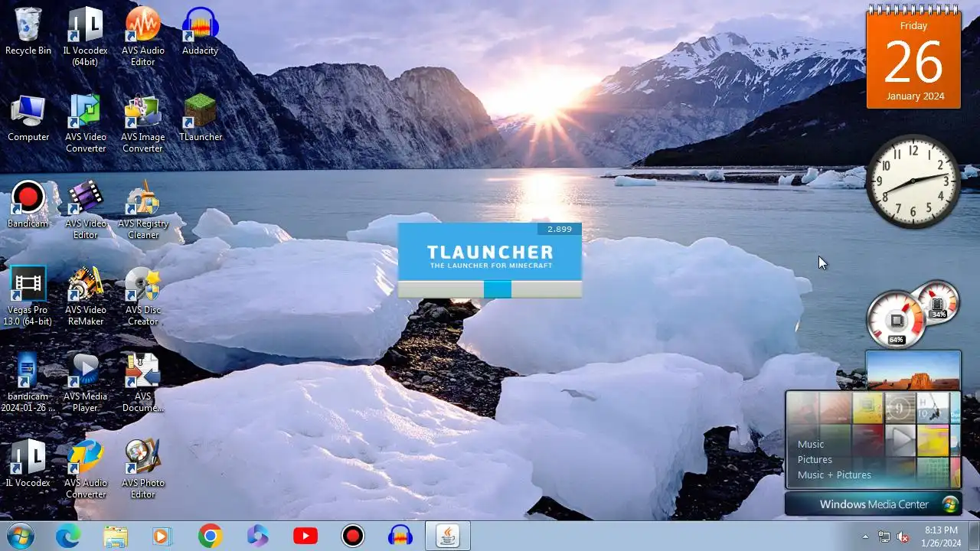Open AVS Document Converter shortcut
This screenshot has width=980, height=551.
(142, 383)
